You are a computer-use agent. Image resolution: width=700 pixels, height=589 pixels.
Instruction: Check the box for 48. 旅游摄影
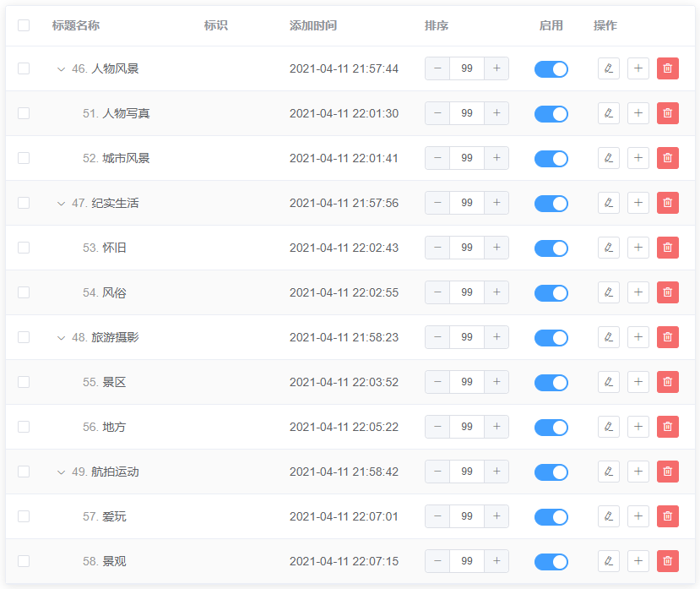pyautogui.click(x=24, y=337)
